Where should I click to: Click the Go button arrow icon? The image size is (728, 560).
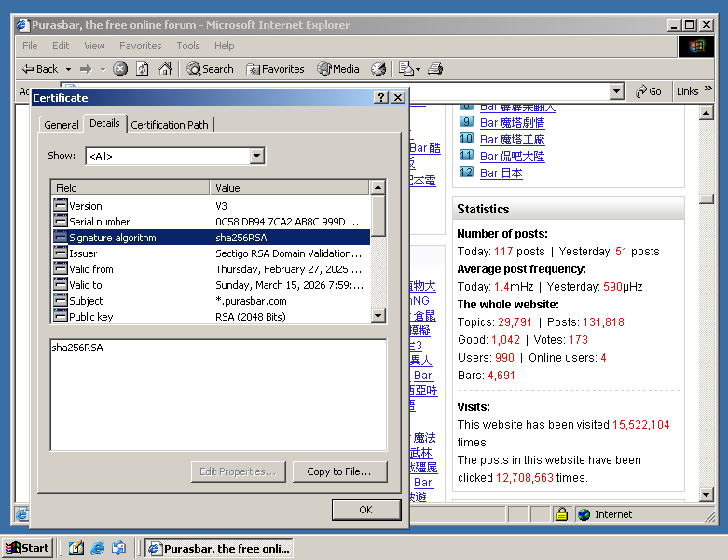coord(641,91)
